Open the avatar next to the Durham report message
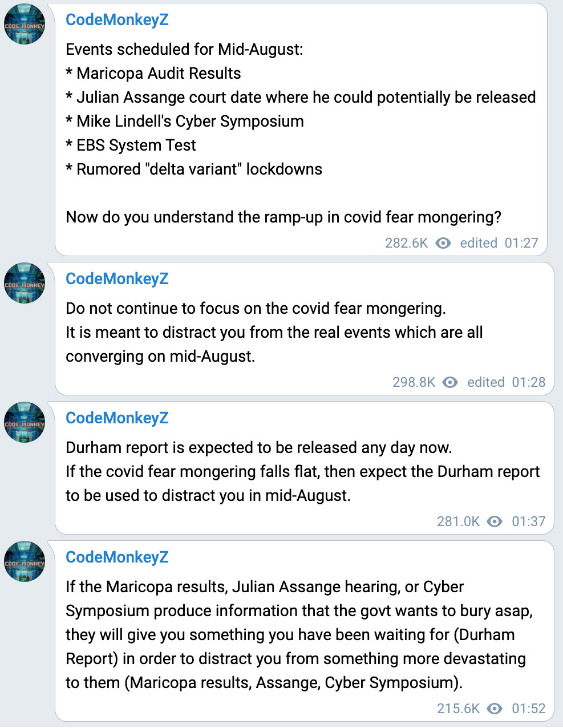 pyautogui.click(x=25, y=422)
